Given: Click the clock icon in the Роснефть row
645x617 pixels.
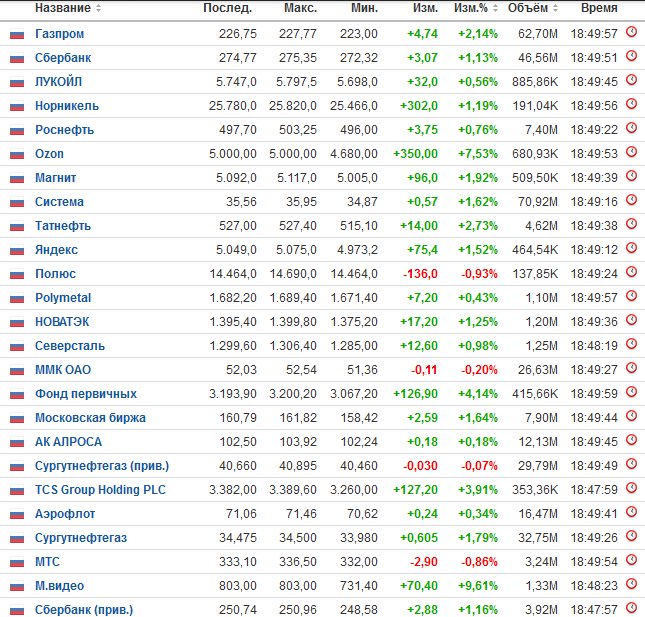Looking at the screenshot, I should [x=631, y=128].
